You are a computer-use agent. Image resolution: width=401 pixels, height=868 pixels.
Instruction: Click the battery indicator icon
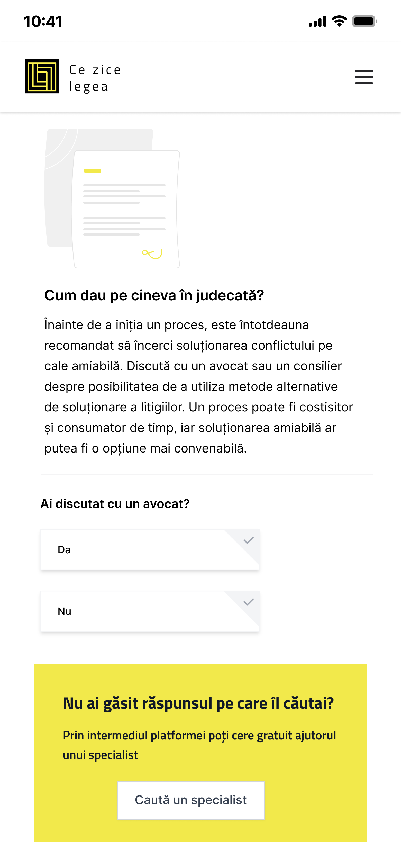[364, 21]
